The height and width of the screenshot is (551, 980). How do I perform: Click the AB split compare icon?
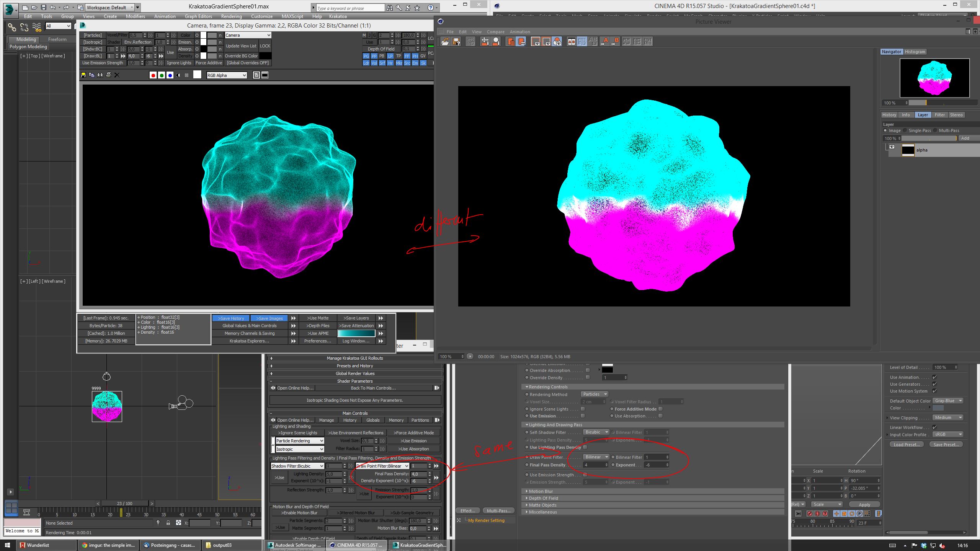[572, 42]
